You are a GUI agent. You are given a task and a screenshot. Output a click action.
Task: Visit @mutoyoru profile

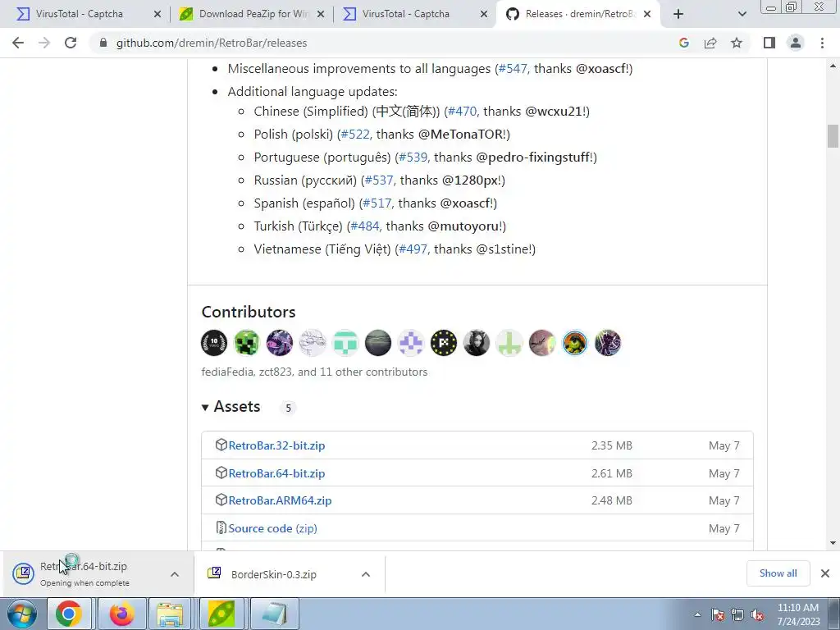463,226
